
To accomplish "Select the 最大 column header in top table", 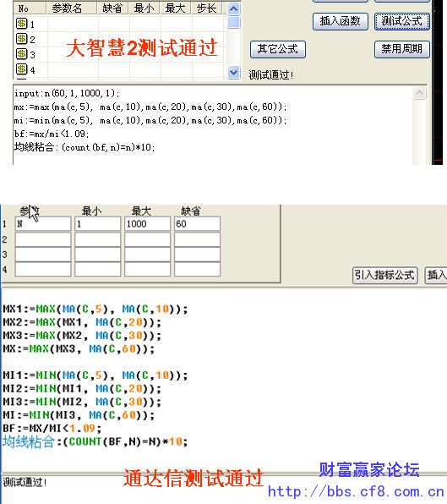I will tap(175, 8).
